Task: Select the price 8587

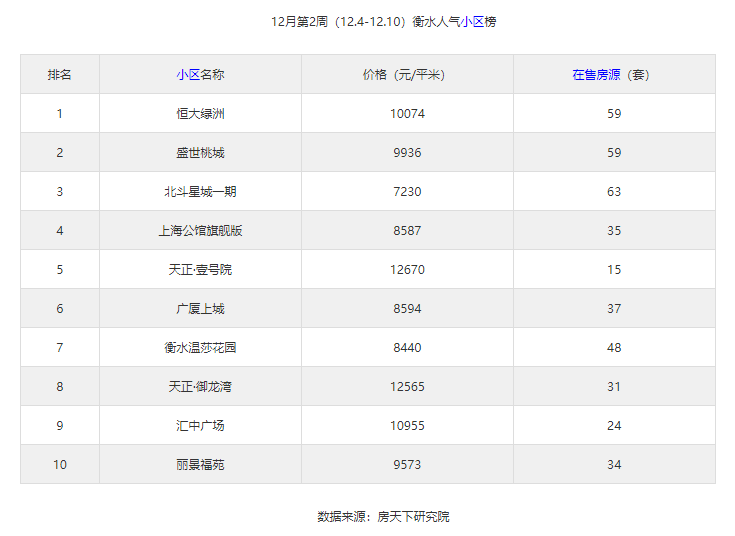Action: pos(407,230)
